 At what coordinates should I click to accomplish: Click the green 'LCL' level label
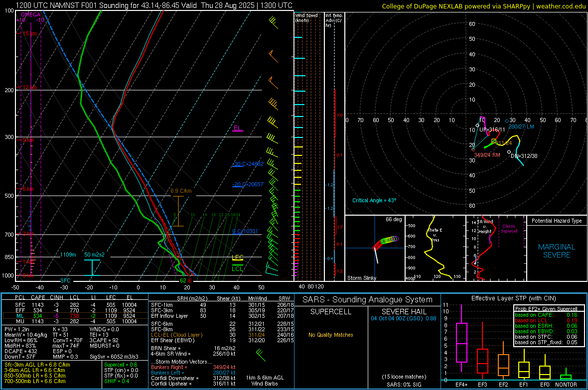coord(237,268)
